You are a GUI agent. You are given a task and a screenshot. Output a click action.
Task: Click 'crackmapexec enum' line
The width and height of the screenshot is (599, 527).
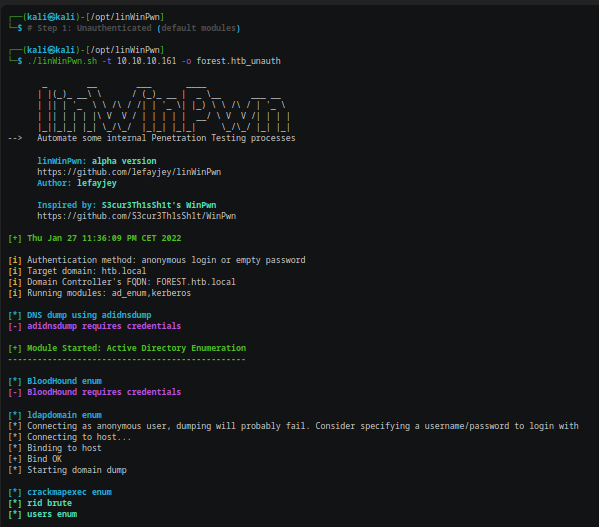69,492
